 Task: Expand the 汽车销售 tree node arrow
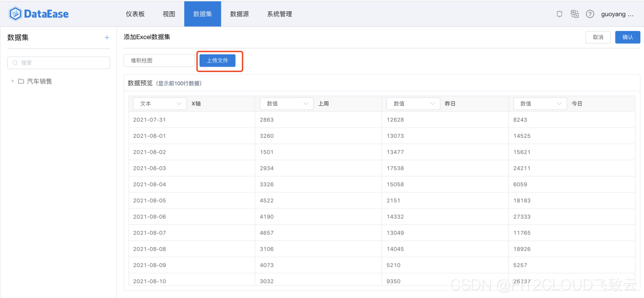coord(13,81)
